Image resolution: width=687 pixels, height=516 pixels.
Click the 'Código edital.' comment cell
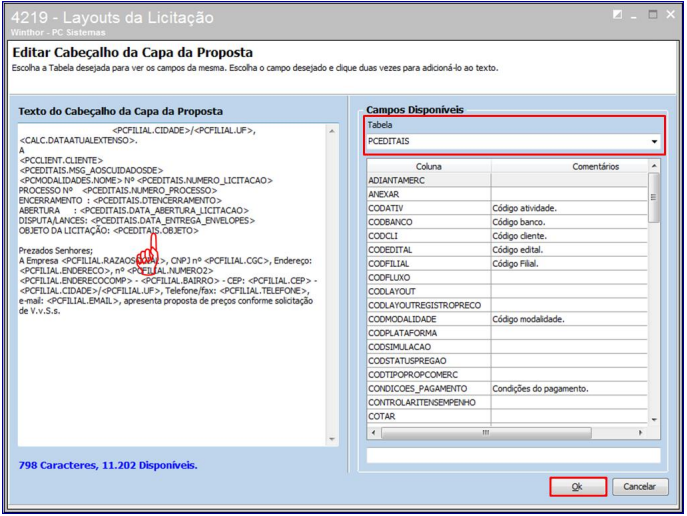[x=569, y=250]
